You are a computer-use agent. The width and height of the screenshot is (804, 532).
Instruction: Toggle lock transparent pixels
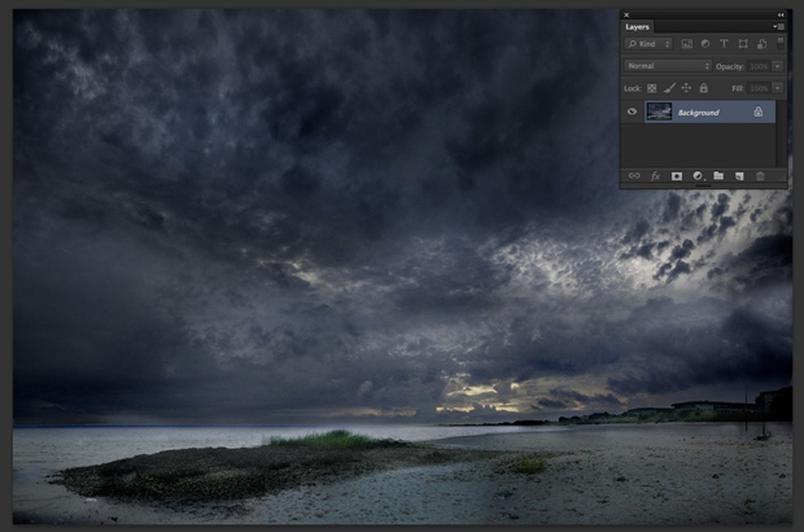(652, 88)
